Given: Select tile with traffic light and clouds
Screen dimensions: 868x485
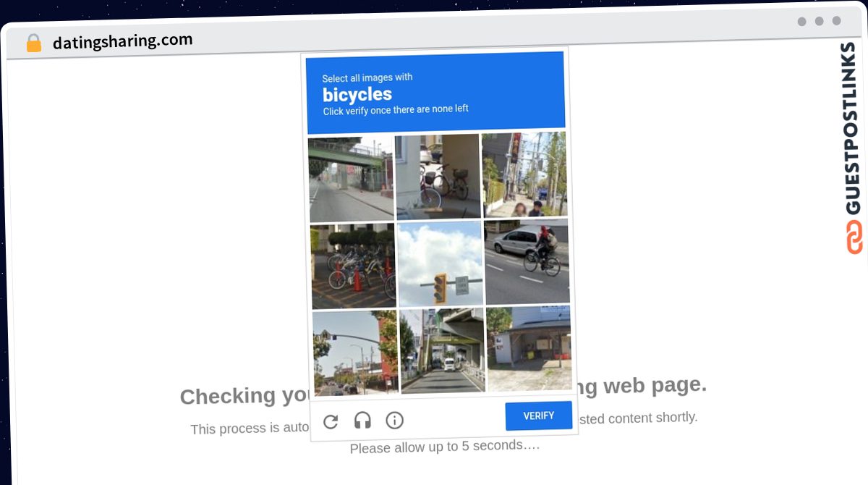Looking at the screenshot, I should click(440, 263).
